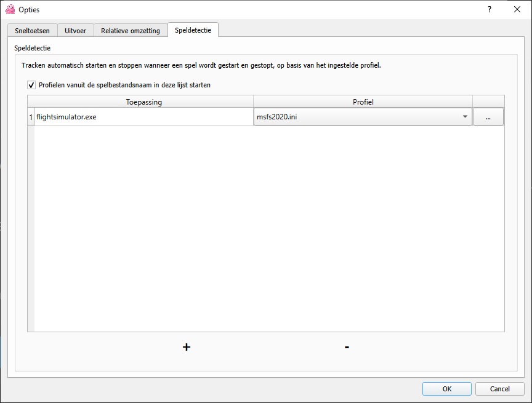
Task: Select row number 1 header
Action: 31,117
